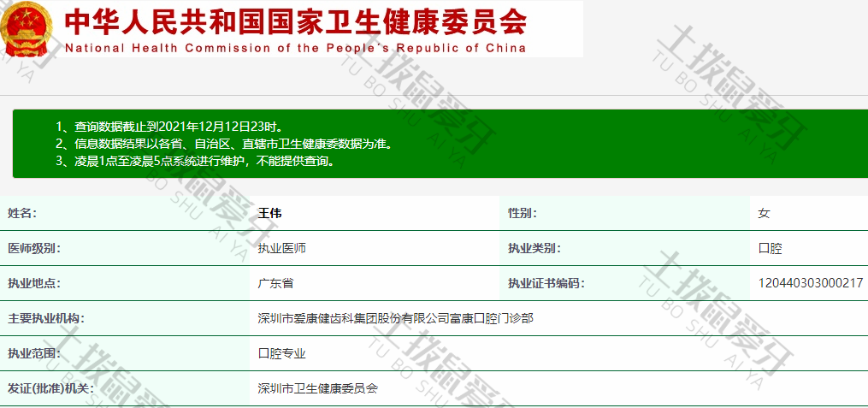
Task: Click certificate number 120440303000217
Action: coord(811,283)
